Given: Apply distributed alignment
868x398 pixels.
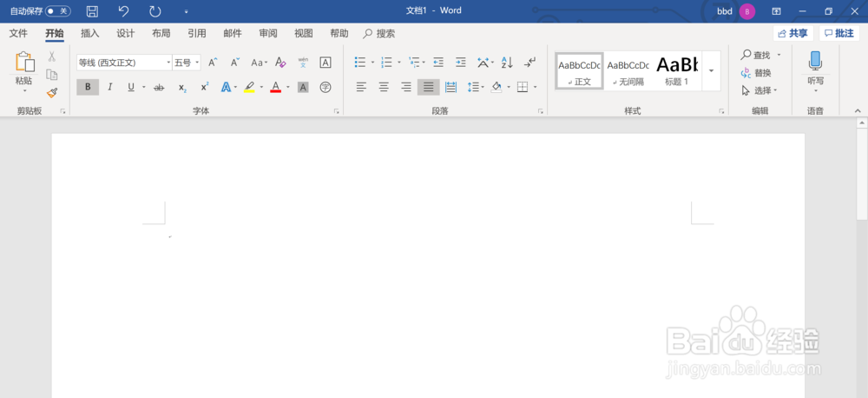Looking at the screenshot, I should tap(451, 87).
